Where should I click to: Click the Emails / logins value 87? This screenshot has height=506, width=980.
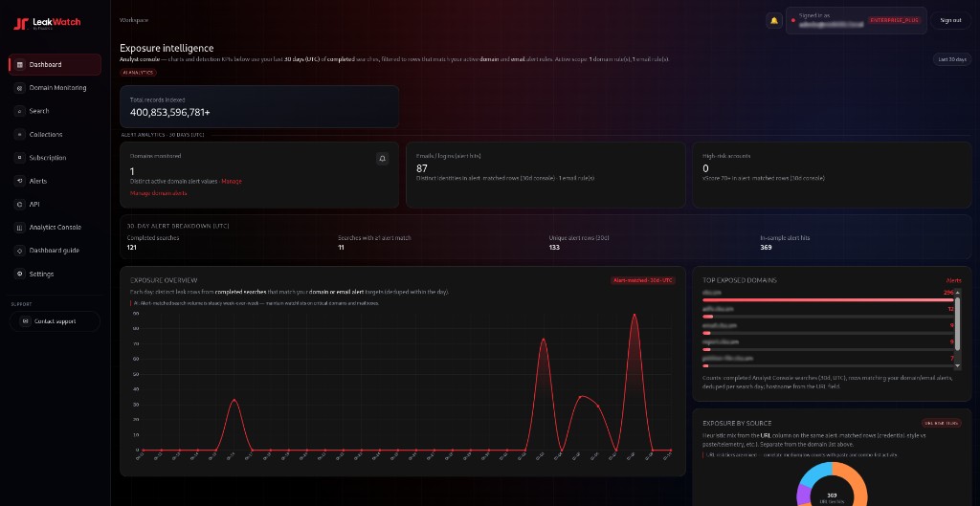(422, 168)
